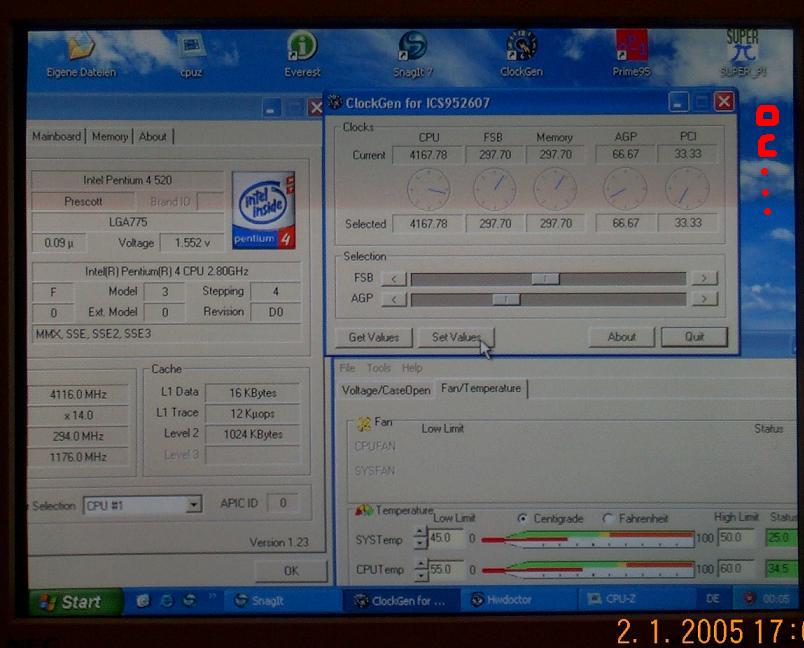The image size is (804, 648).
Task: Click the About button in ClockGen
Action: tap(621, 337)
